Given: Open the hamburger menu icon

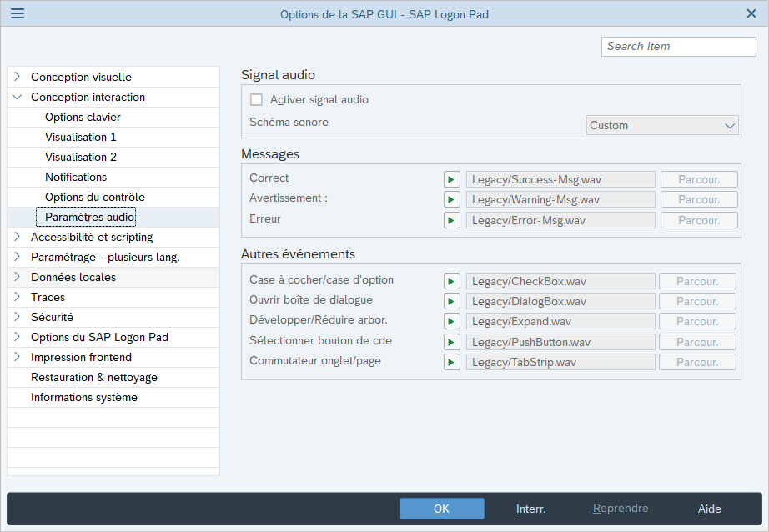Looking at the screenshot, I should tap(18, 13).
